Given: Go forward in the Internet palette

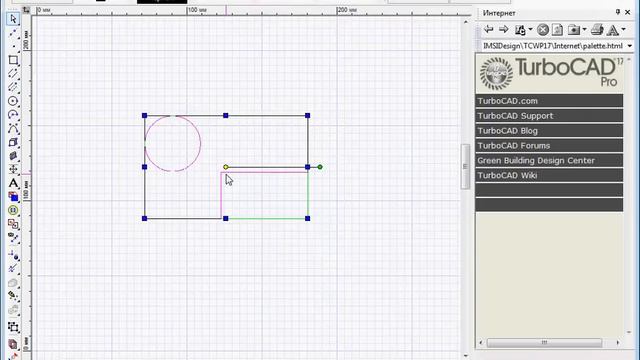Looking at the screenshot, I should coord(504,29).
